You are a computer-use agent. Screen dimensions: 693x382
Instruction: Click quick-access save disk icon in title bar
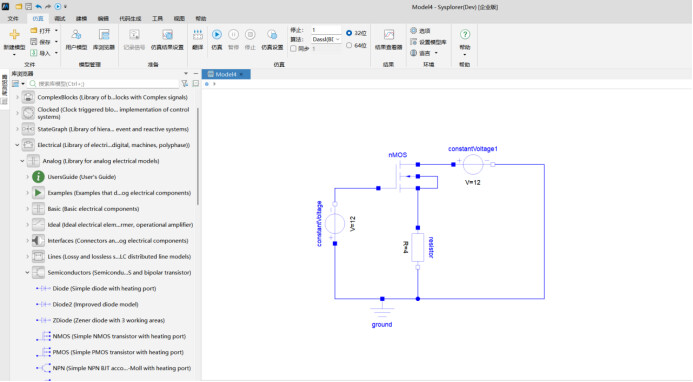click(x=28, y=7)
